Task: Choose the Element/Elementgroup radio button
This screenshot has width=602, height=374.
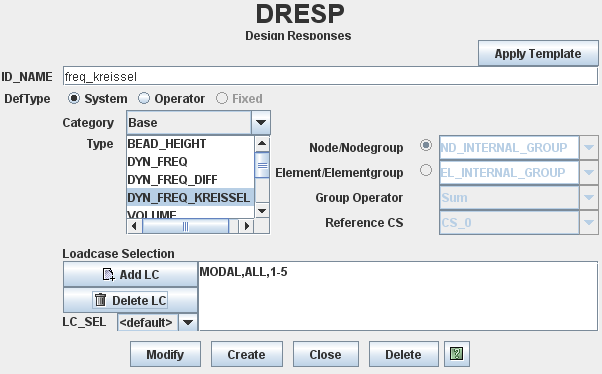Action: (x=425, y=170)
